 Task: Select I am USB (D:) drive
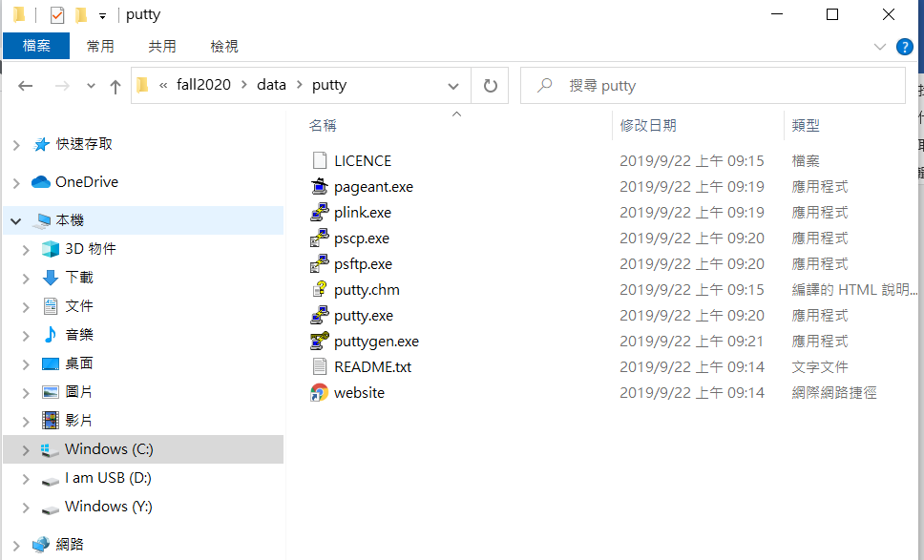click(x=108, y=478)
